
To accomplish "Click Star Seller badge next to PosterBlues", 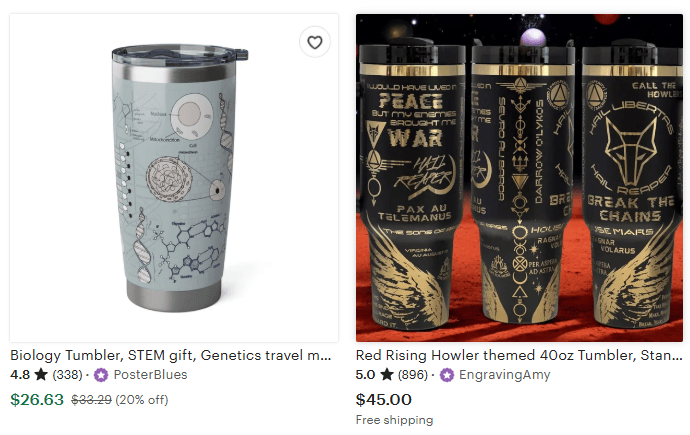I will 101,375.
